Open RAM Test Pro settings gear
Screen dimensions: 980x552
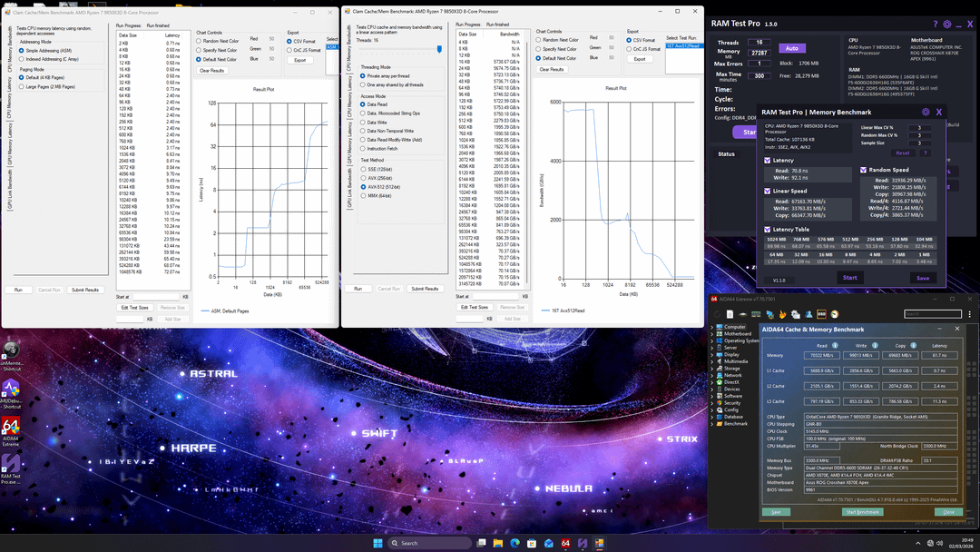point(947,25)
